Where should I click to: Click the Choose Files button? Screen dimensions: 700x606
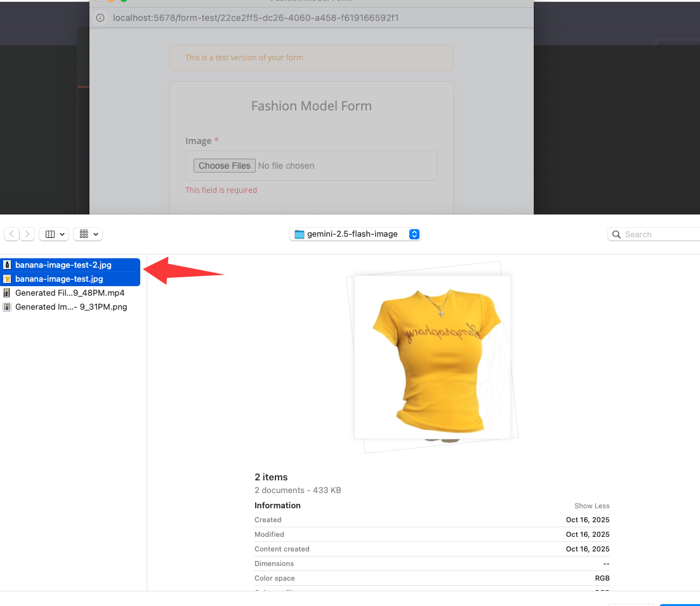point(224,166)
